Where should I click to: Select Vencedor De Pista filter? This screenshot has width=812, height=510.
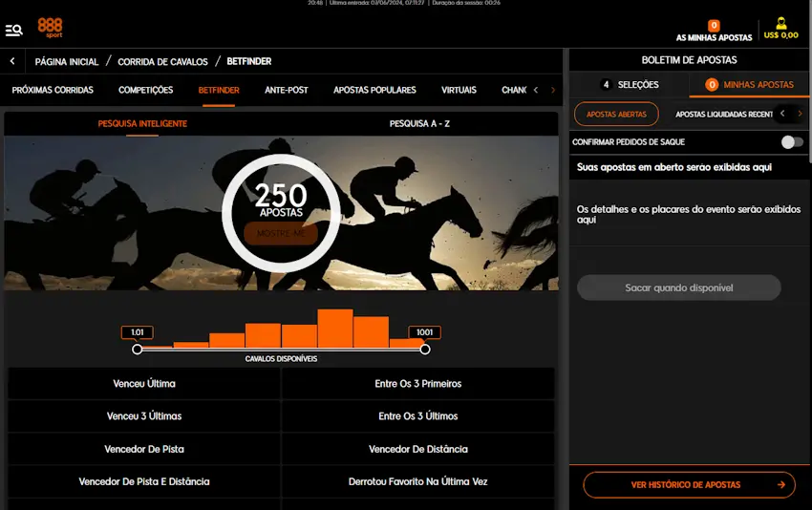pos(144,449)
